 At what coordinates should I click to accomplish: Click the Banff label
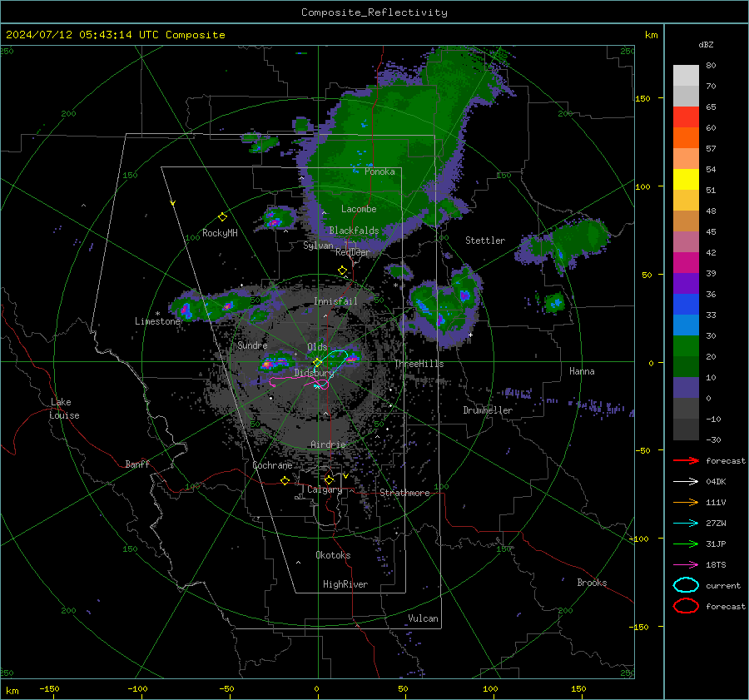point(137,464)
